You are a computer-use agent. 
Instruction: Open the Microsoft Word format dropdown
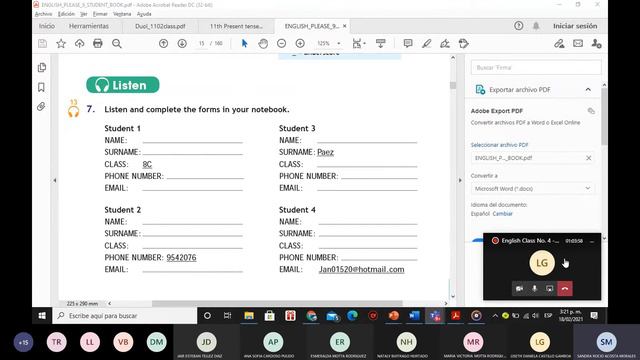tap(532, 189)
